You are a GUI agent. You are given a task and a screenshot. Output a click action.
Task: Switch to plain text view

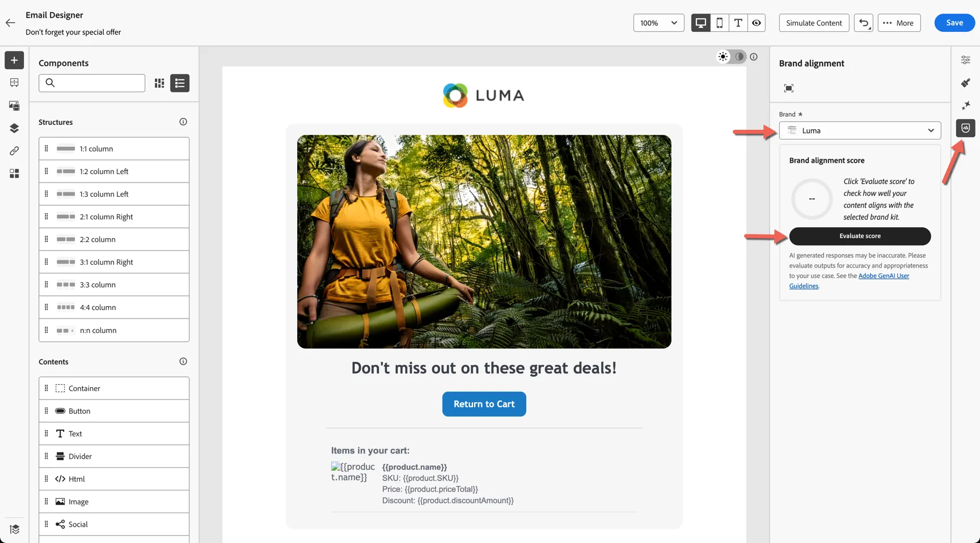pos(738,23)
